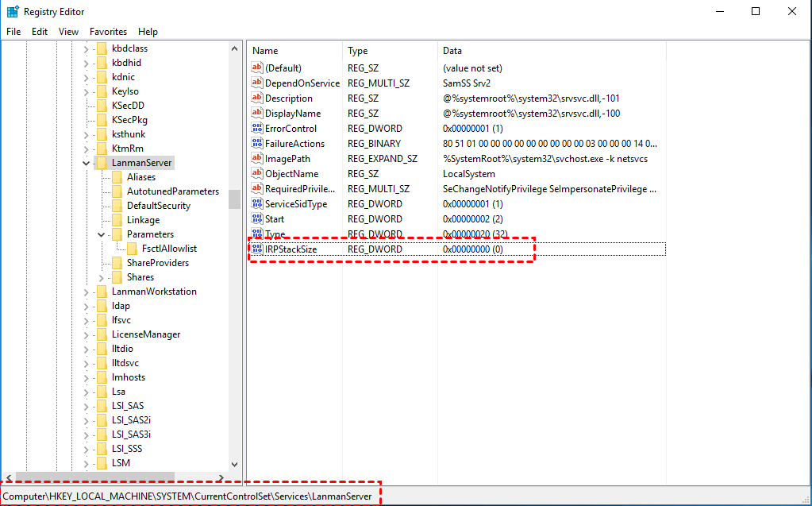Click the DWORD icon beside Start
This screenshot has height=506, width=812.
tap(257, 218)
